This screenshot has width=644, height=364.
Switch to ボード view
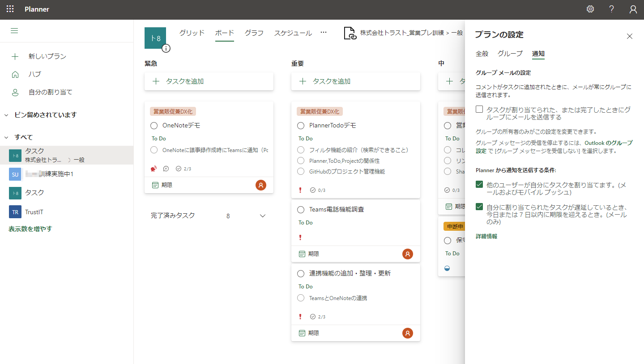225,33
